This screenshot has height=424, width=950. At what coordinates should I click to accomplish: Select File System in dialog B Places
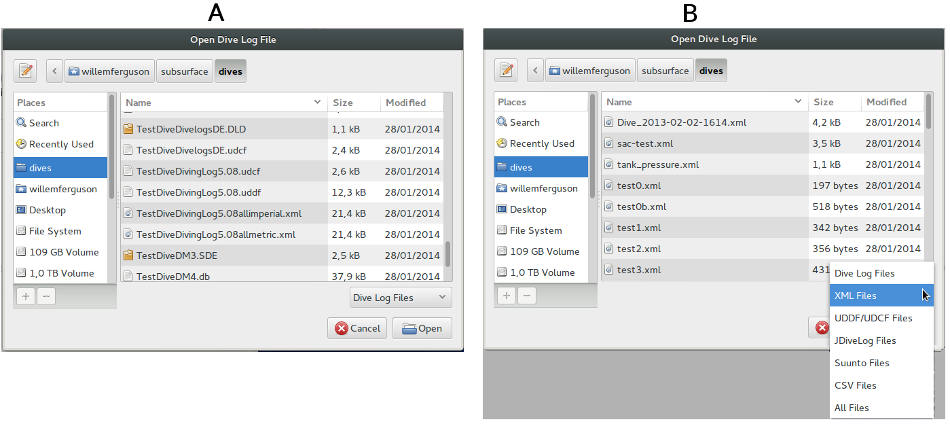(541, 231)
